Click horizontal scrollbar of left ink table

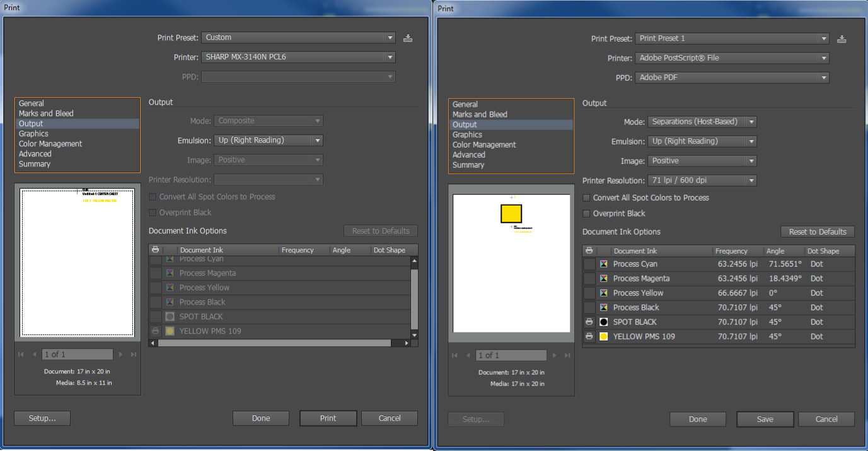tap(279, 343)
